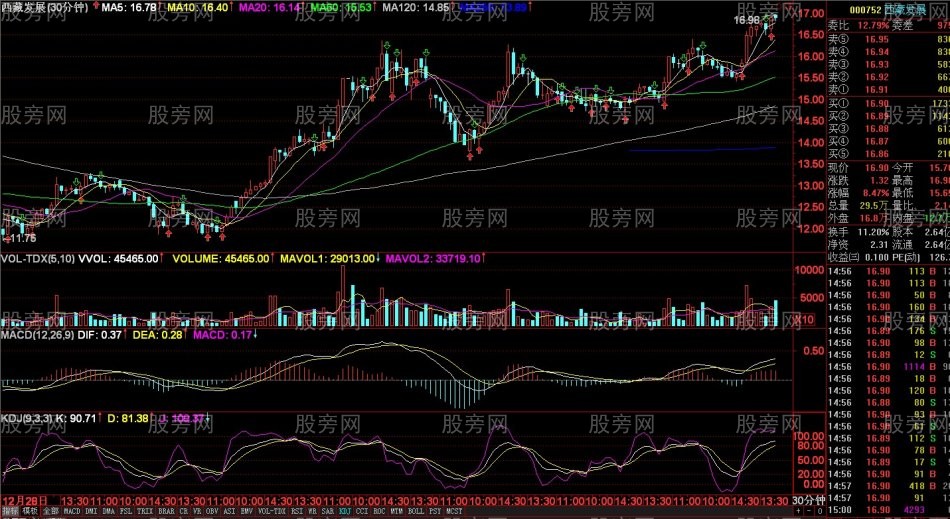This screenshot has height=519, width=950.
Task: Click the 0 reset zoom button
Action: coord(820,511)
